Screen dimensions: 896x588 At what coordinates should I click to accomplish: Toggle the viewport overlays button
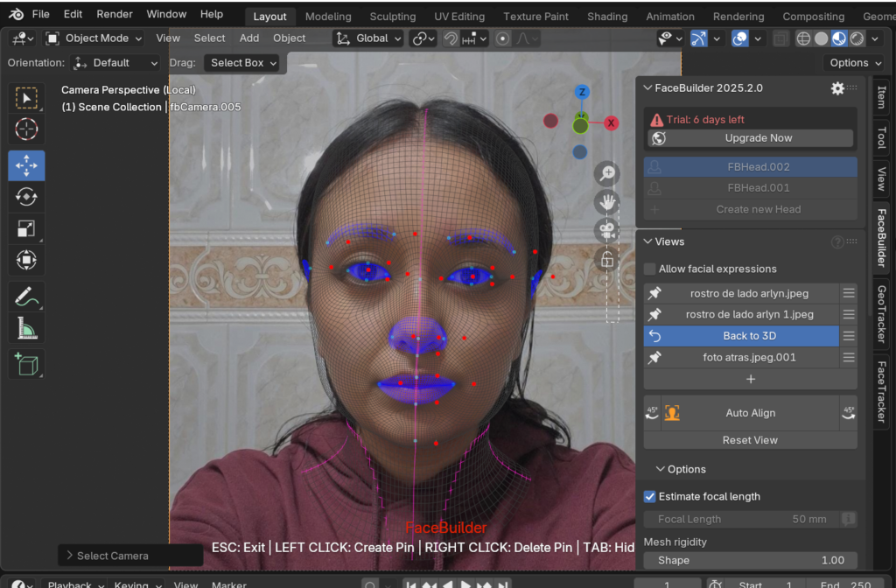coord(739,38)
